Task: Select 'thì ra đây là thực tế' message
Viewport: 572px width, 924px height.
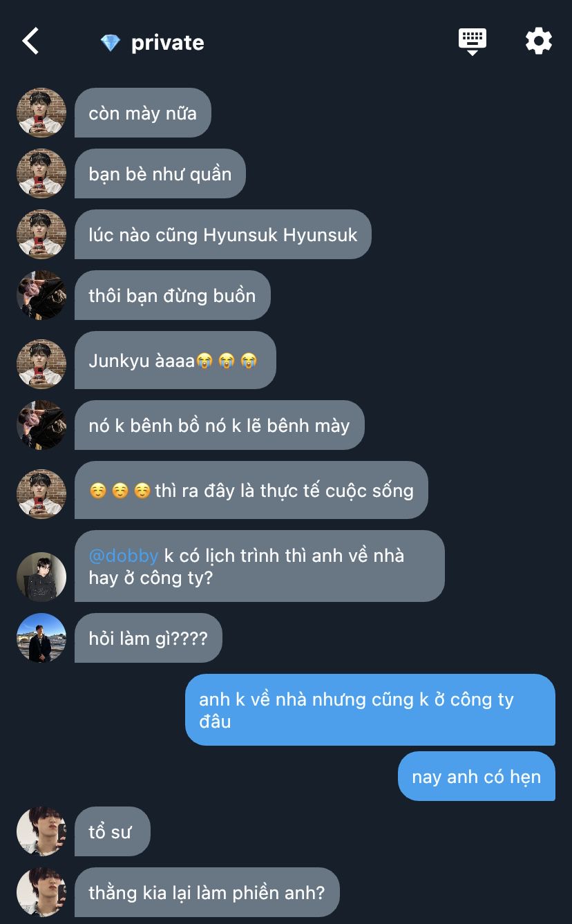Action: coord(251,490)
